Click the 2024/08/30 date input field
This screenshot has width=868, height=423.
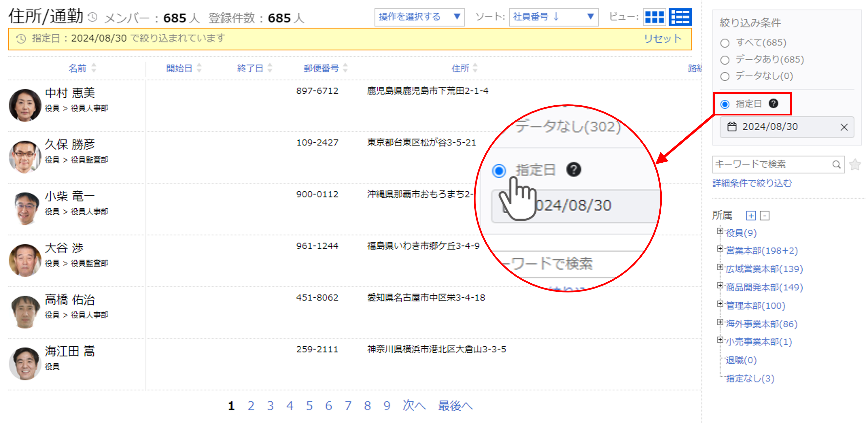(787, 127)
